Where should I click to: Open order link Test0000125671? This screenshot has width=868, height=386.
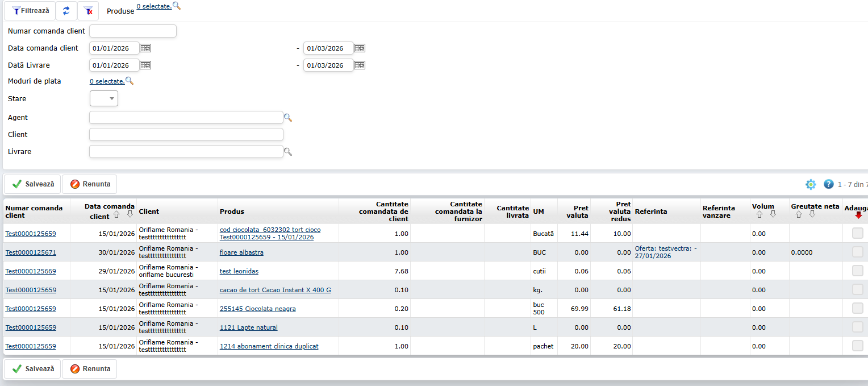click(x=31, y=252)
